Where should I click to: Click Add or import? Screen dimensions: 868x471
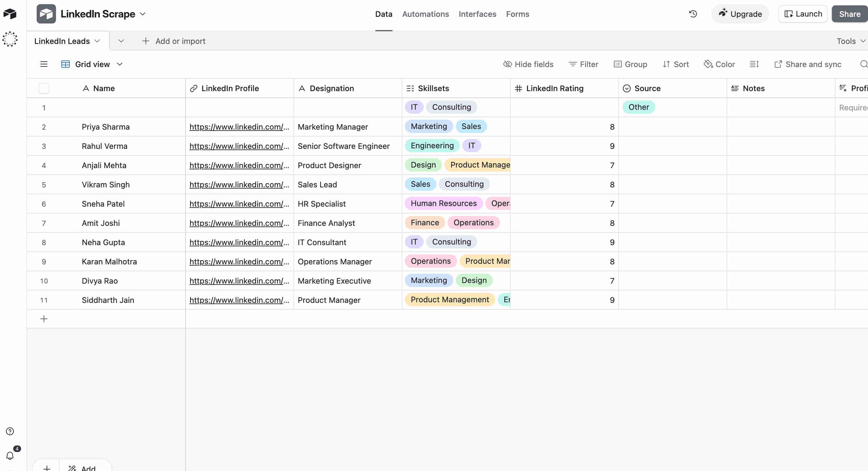coord(174,41)
